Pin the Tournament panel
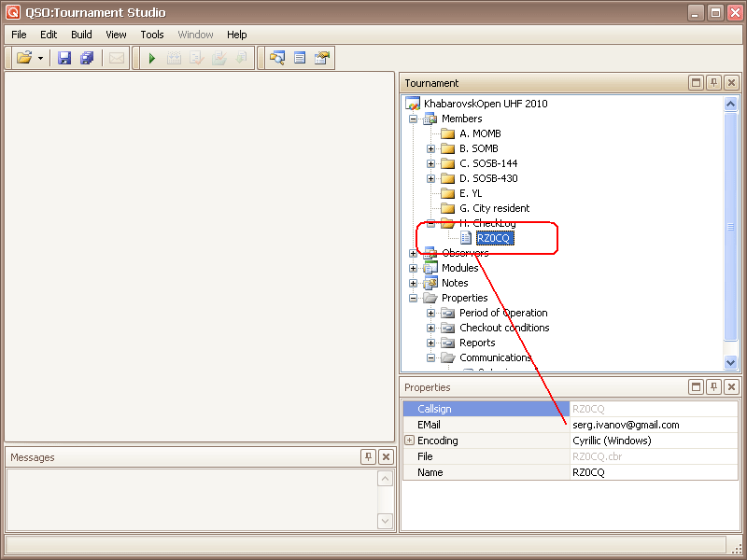Image resolution: width=747 pixels, height=560 pixels. click(713, 83)
